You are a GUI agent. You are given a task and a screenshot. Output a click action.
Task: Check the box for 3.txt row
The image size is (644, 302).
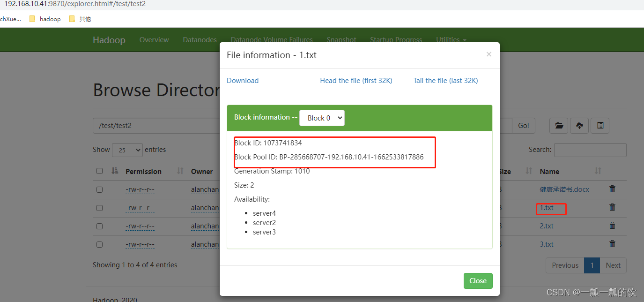[x=99, y=244]
